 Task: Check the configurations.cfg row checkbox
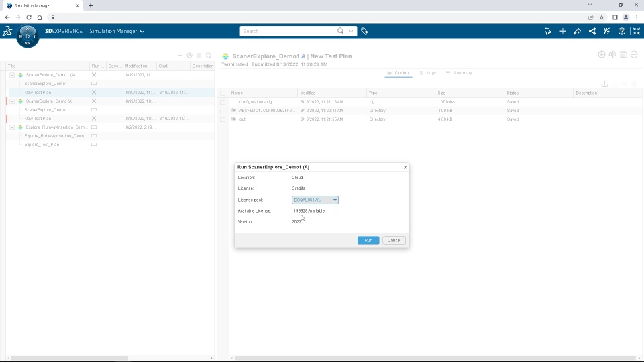pos(223,102)
